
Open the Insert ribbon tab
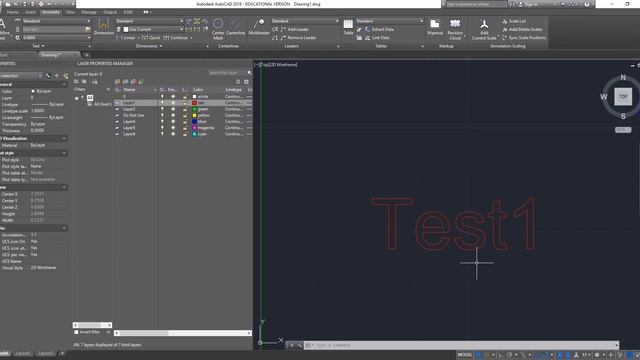point(30,12)
